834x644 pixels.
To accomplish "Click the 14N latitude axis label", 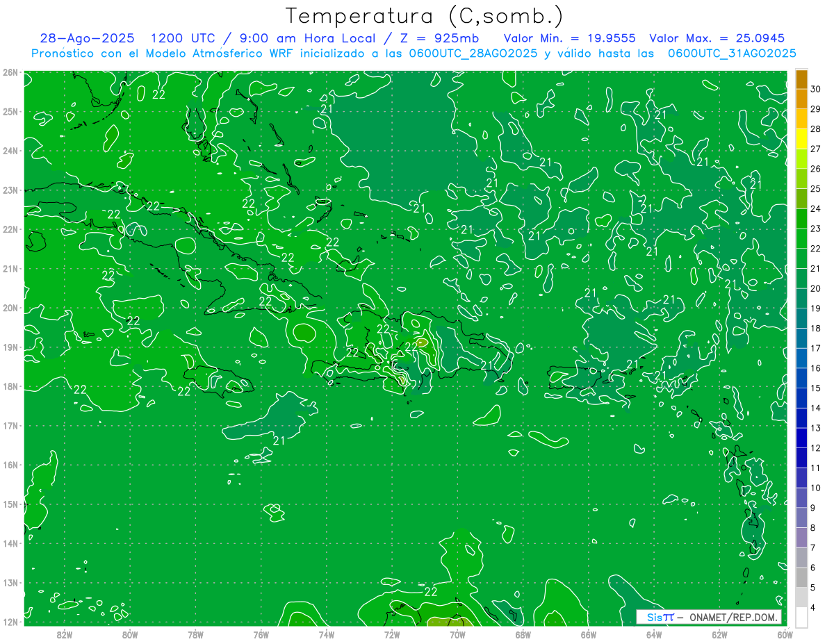I will click(x=10, y=543).
